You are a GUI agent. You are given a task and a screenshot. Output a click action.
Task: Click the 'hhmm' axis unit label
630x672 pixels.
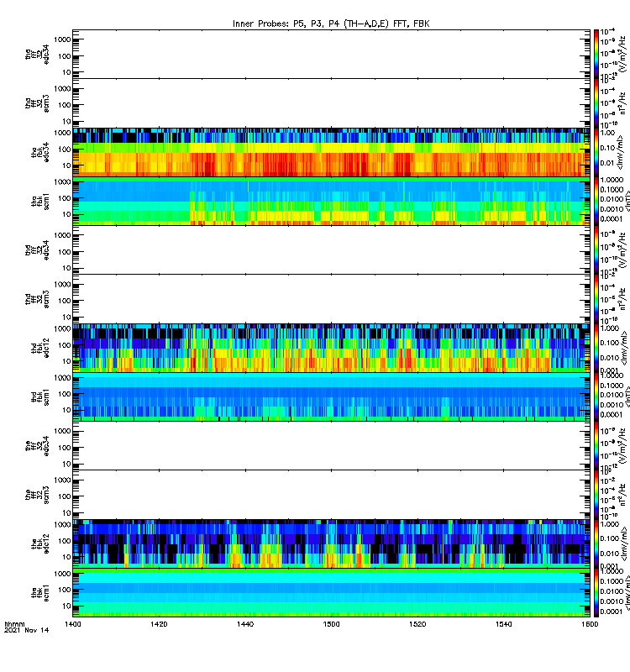[x=14, y=624]
